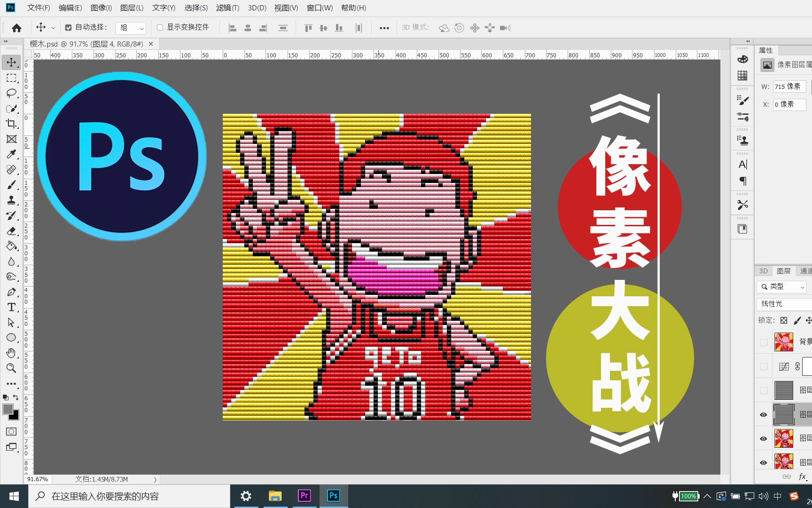Toggle Quick Mask mode
The image size is (812, 508).
(11, 432)
